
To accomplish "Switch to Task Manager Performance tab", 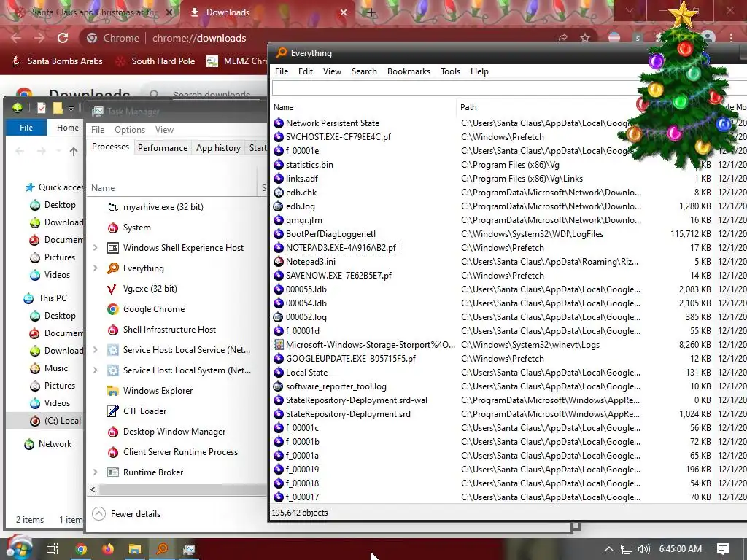I will (x=163, y=147).
